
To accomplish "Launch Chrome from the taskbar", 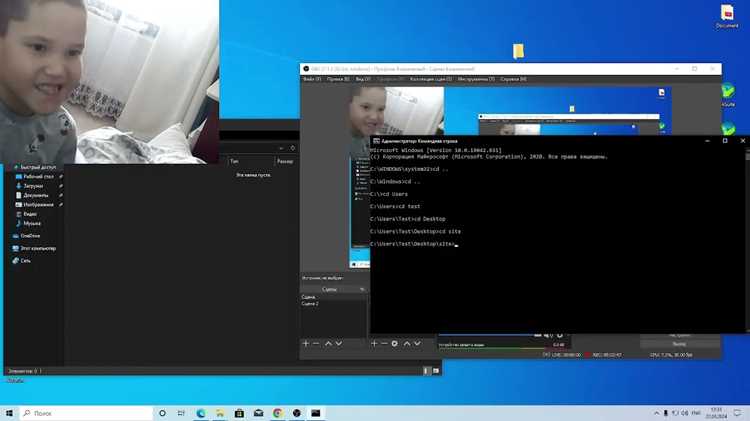I will coord(277,413).
